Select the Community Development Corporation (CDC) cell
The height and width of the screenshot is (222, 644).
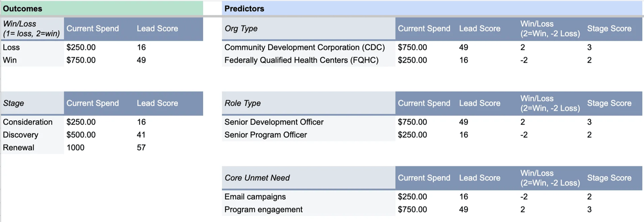pyautogui.click(x=305, y=48)
